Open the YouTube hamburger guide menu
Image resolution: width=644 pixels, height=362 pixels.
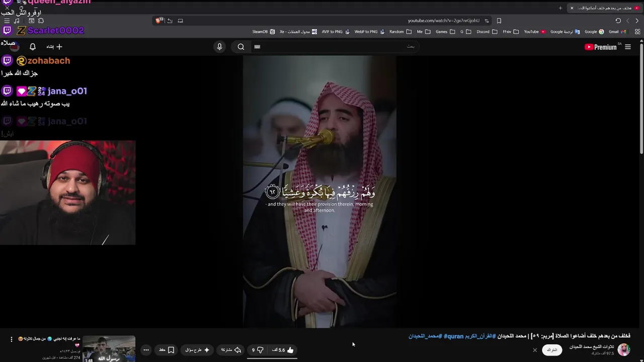tap(628, 47)
